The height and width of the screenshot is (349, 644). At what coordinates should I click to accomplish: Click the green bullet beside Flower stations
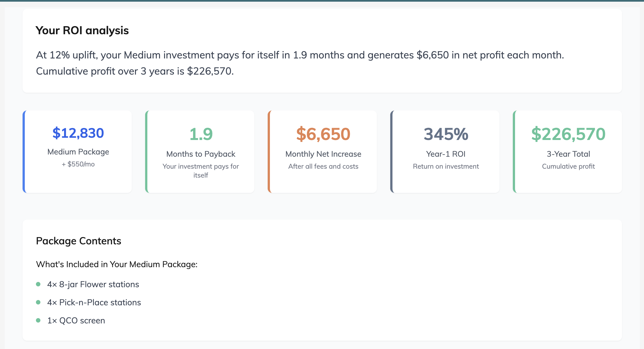pyautogui.click(x=38, y=284)
